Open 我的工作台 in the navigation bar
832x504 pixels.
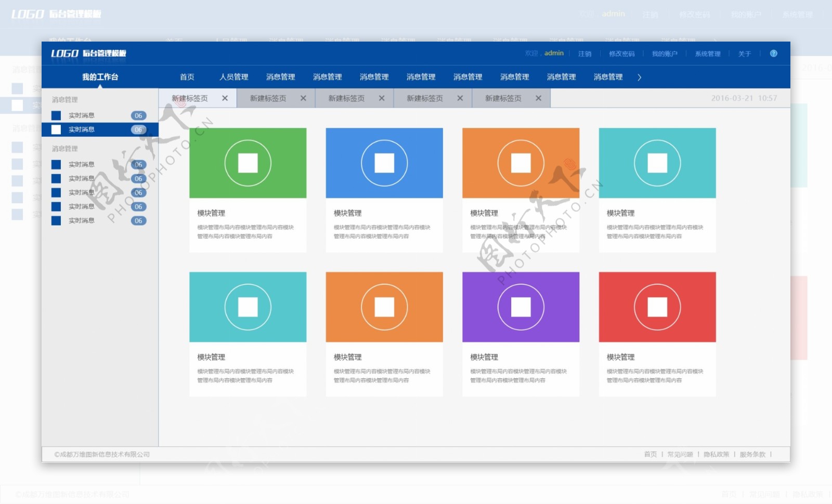(x=100, y=77)
